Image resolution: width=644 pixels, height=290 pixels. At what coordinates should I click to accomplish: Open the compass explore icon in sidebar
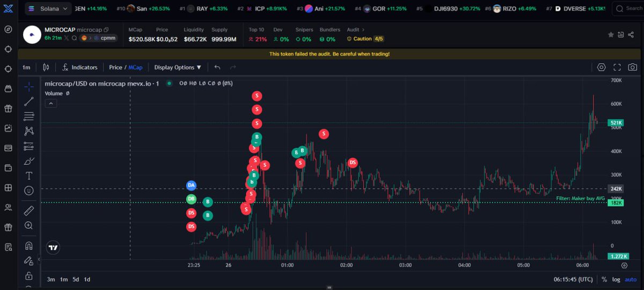pyautogui.click(x=8, y=29)
